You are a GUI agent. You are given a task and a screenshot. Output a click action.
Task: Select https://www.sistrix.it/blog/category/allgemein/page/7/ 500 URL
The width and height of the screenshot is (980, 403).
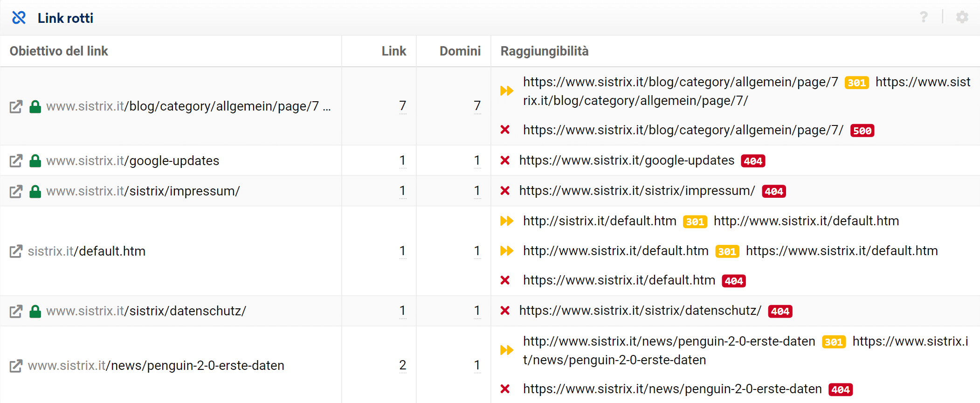pyautogui.click(x=683, y=130)
